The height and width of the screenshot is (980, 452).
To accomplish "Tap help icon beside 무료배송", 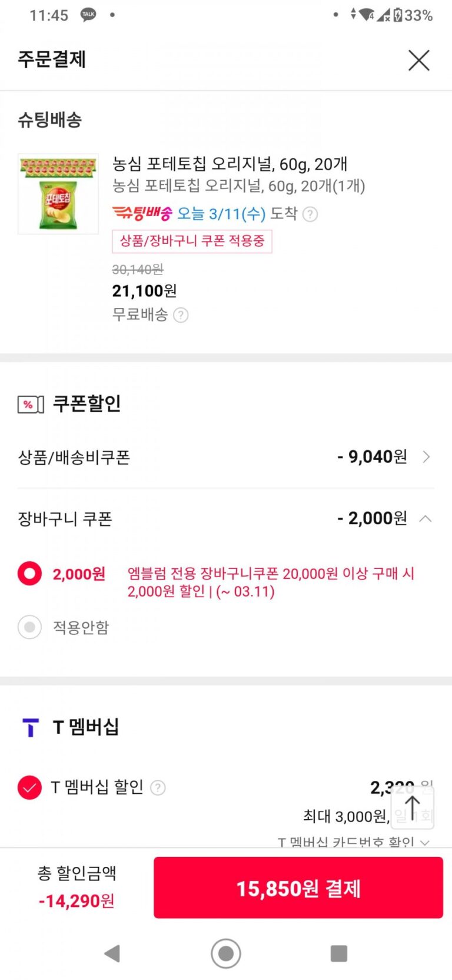I will click(x=181, y=316).
